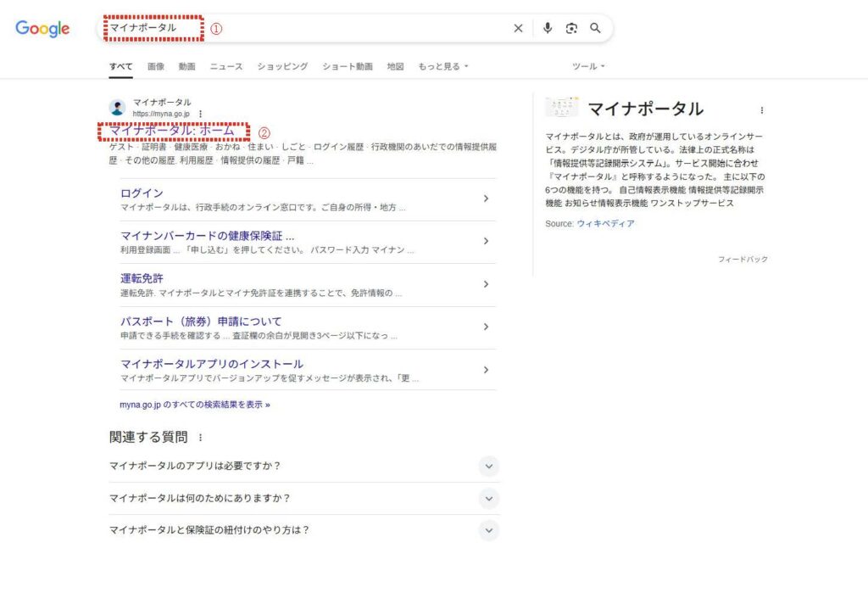
Task: Open パスポート（旅券）申請について sitelink
Action: tap(201, 321)
